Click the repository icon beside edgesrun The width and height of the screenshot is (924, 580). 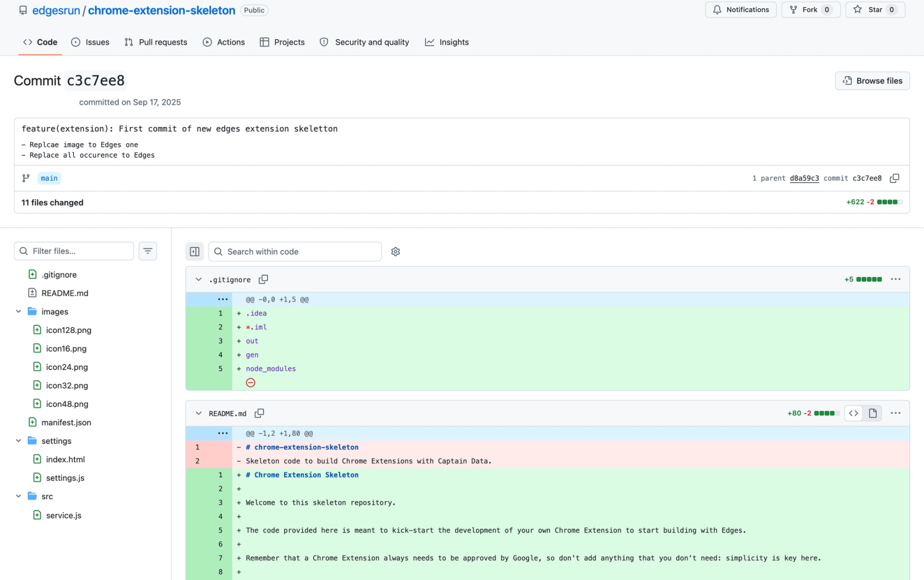23,10
